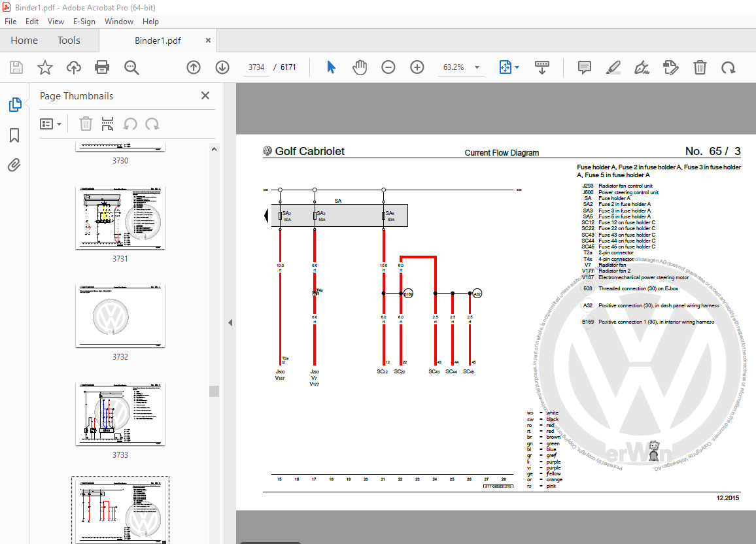Open the E-Sign menu
This screenshot has height=544, width=756.
[x=84, y=21]
